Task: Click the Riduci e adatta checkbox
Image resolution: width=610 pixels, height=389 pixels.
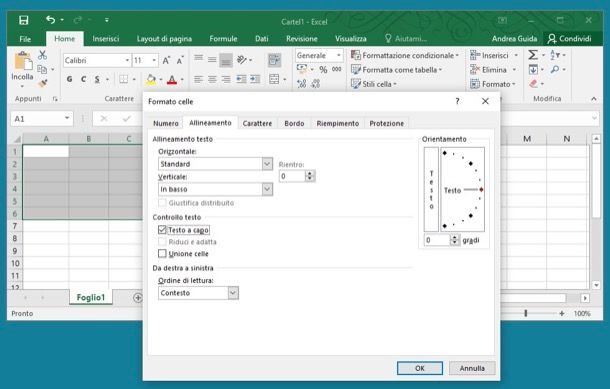Action: [x=162, y=242]
